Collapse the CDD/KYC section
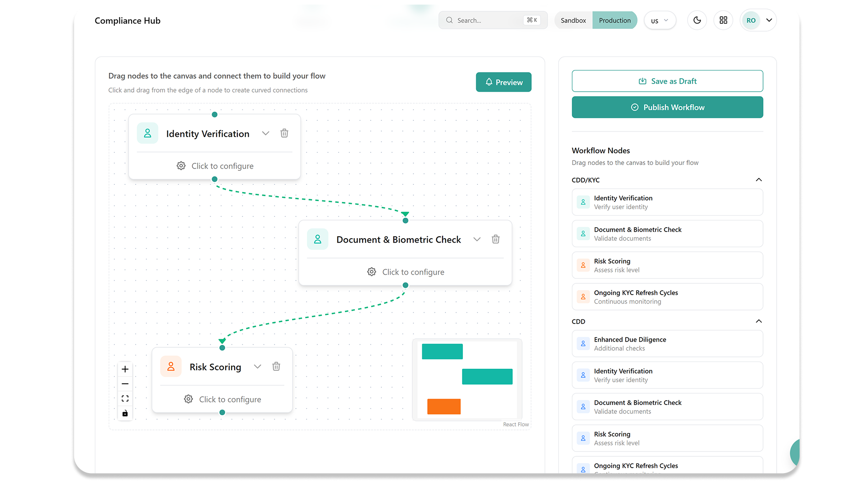Image resolution: width=868 pixels, height=488 pixels. point(759,180)
